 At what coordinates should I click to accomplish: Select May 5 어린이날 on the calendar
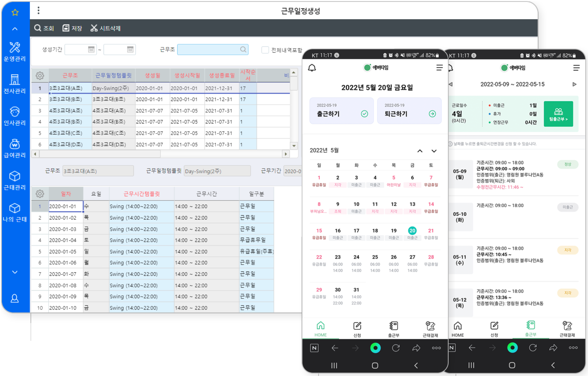[x=393, y=181]
